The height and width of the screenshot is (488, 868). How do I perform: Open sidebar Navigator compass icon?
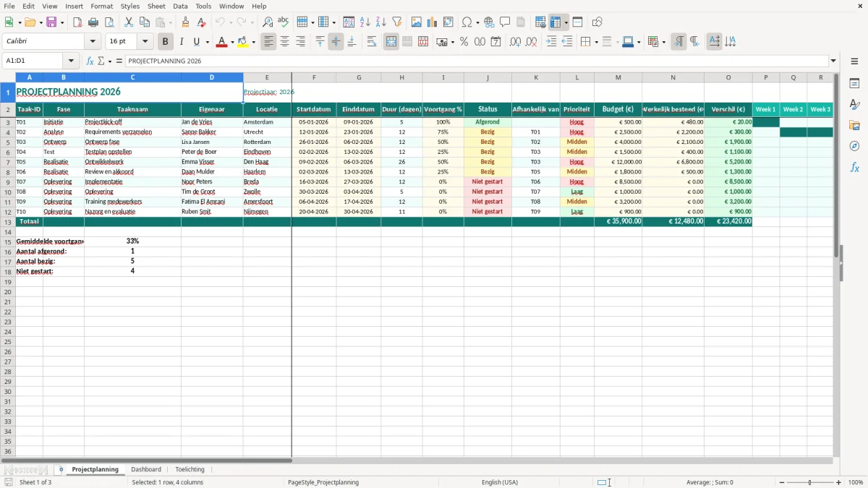(854, 146)
